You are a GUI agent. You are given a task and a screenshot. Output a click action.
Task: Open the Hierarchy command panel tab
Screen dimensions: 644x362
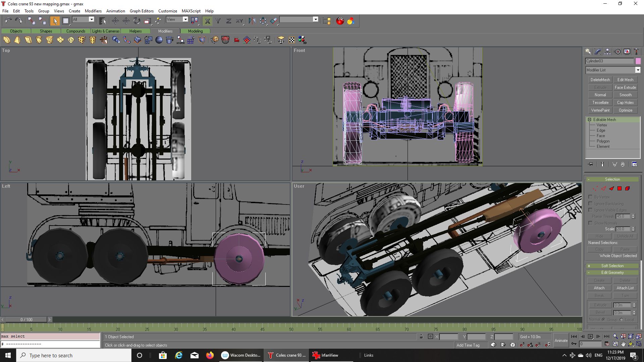coord(607,52)
